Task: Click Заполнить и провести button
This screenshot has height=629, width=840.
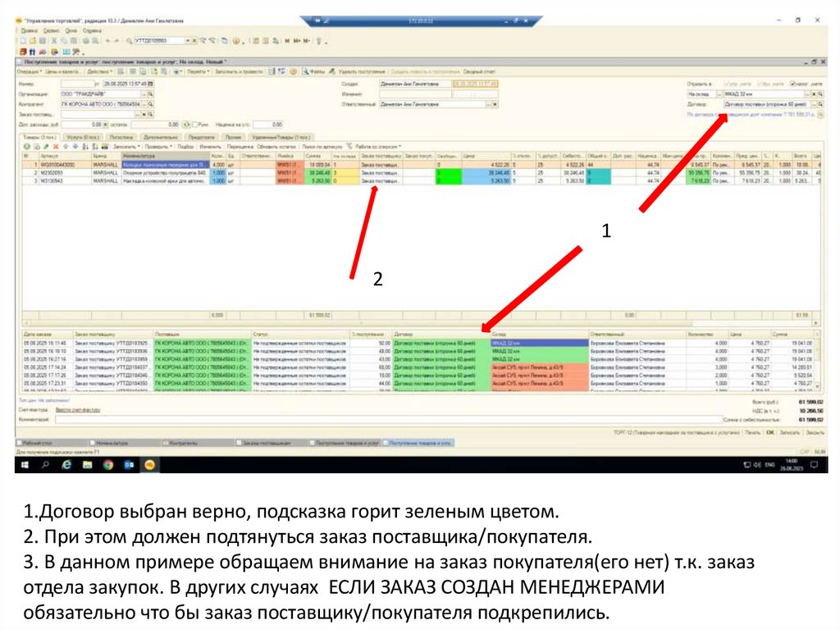Action: (x=239, y=72)
